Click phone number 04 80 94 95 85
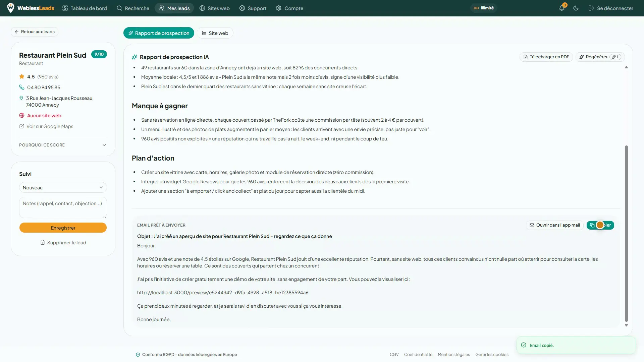The width and height of the screenshot is (644, 362). point(44,87)
